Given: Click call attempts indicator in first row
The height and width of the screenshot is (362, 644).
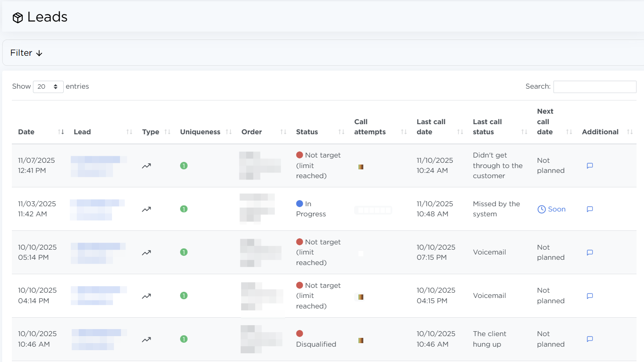Looking at the screenshot, I should (x=361, y=167).
